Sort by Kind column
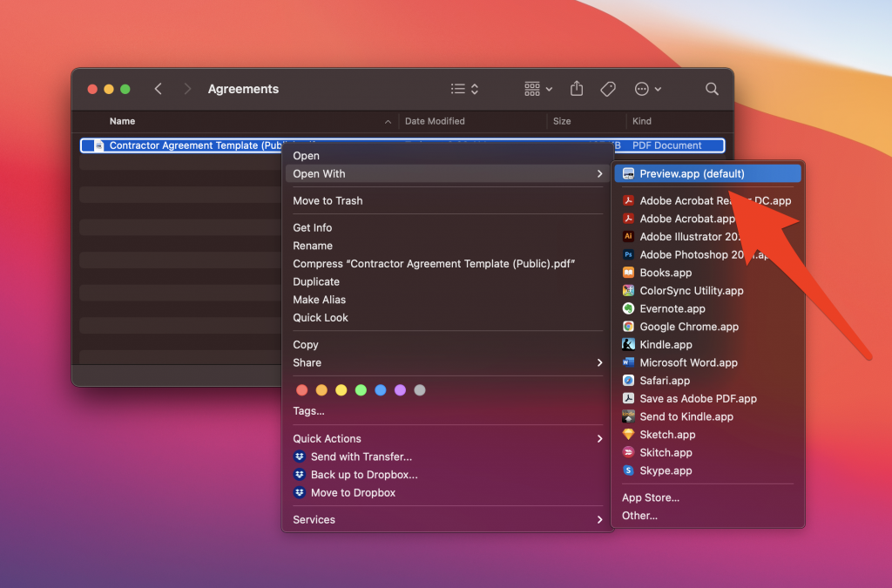The height and width of the screenshot is (588, 892). 642,121
